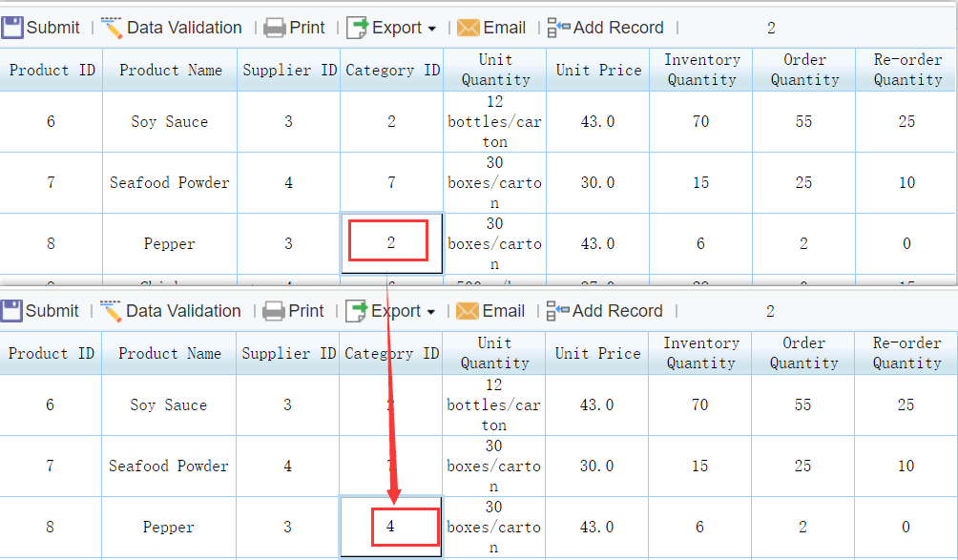Click the Submit disk icon
The image size is (958, 560).
point(13,27)
